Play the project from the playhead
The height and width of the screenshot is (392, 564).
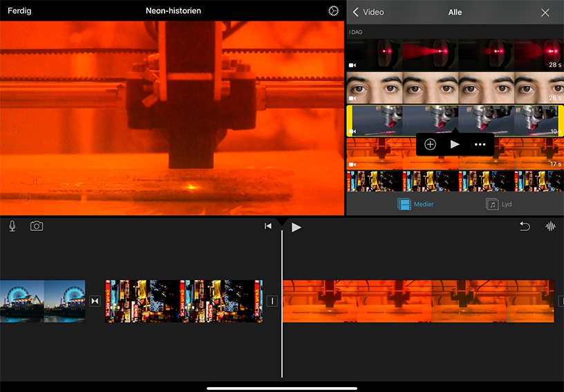(x=297, y=227)
